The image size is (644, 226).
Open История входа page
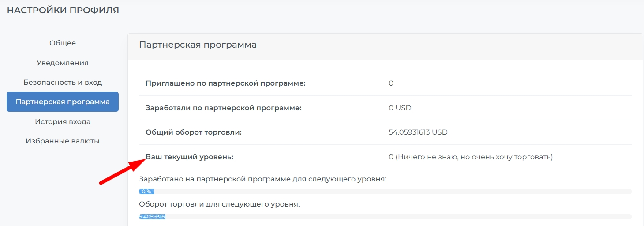click(x=63, y=121)
